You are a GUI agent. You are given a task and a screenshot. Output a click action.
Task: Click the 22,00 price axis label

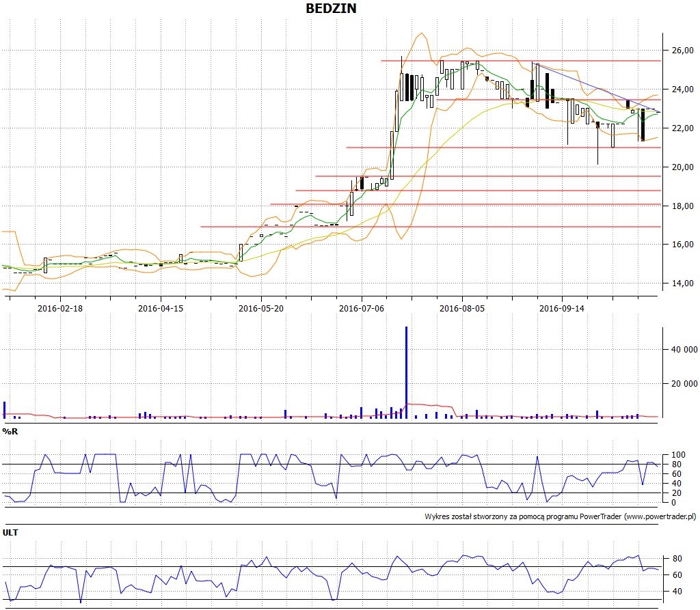(x=683, y=128)
